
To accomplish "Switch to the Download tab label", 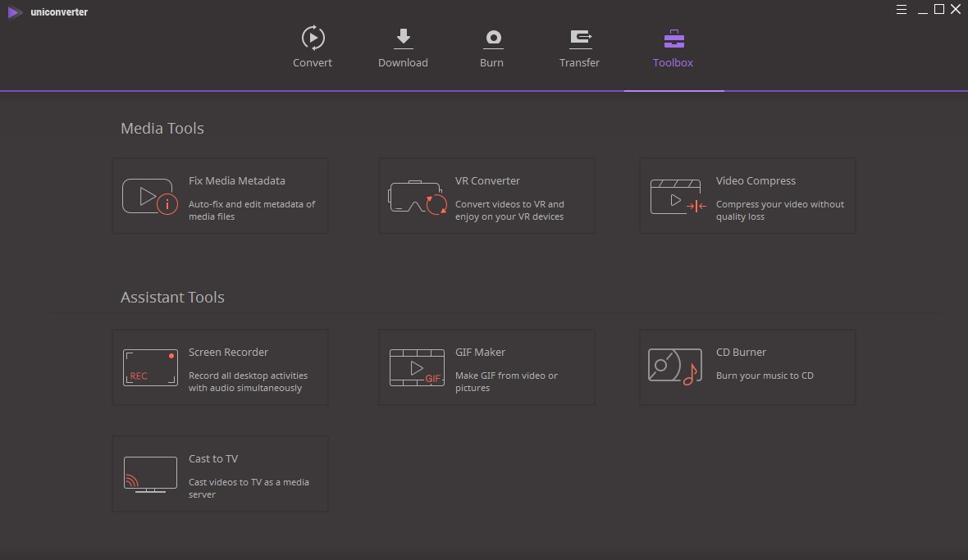I will pyautogui.click(x=403, y=62).
